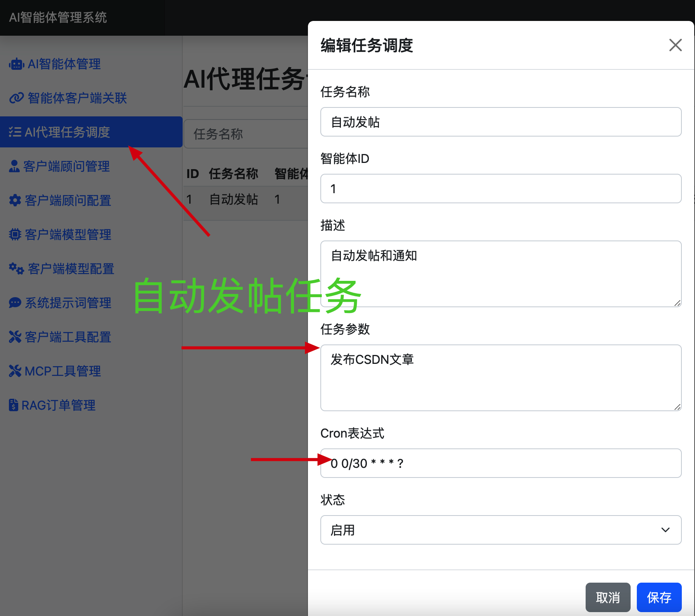695x616 pixels.
Task: Click the tools icon beside 客户端工具配置
Action: (x=15, y=337)
